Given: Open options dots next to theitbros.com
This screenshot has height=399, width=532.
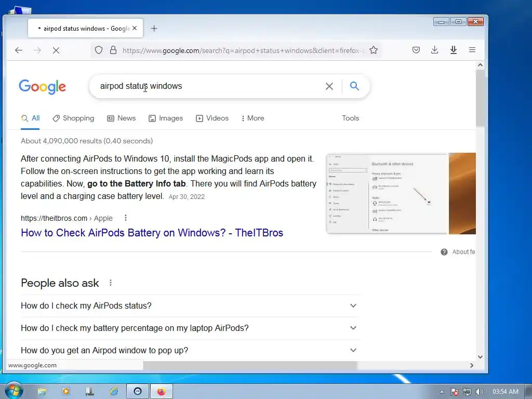Looking at the screenshot, I should click(x=126, y=218).
